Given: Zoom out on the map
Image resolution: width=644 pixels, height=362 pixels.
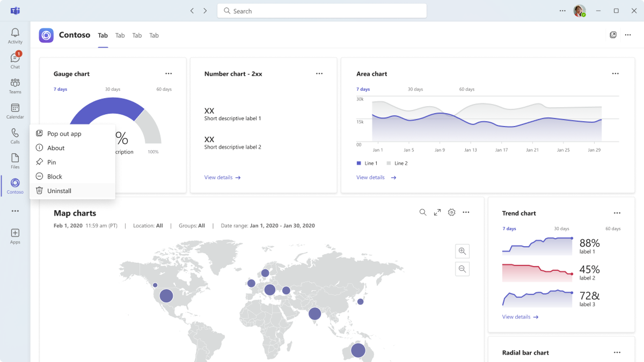Looking at the screenshot, I should pyautogui.click(x=462, y=269).
